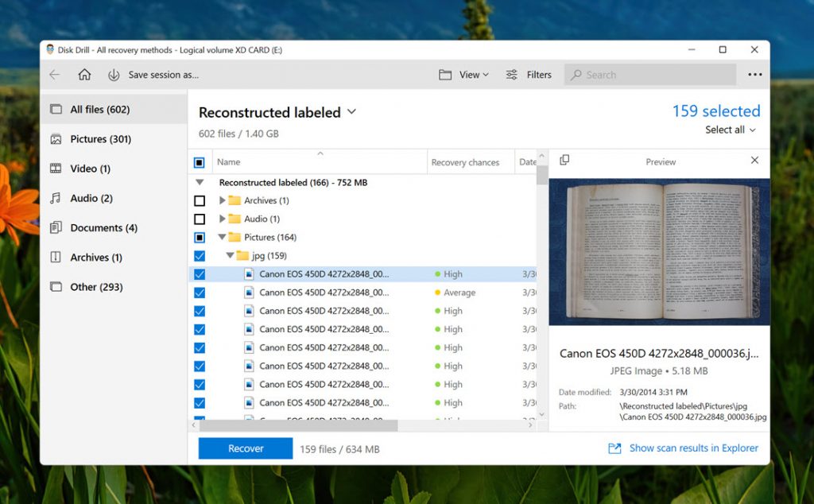Pop out the preview panel icon
Image resolution: width=814 pixels, height=504 pixels.
564,161
